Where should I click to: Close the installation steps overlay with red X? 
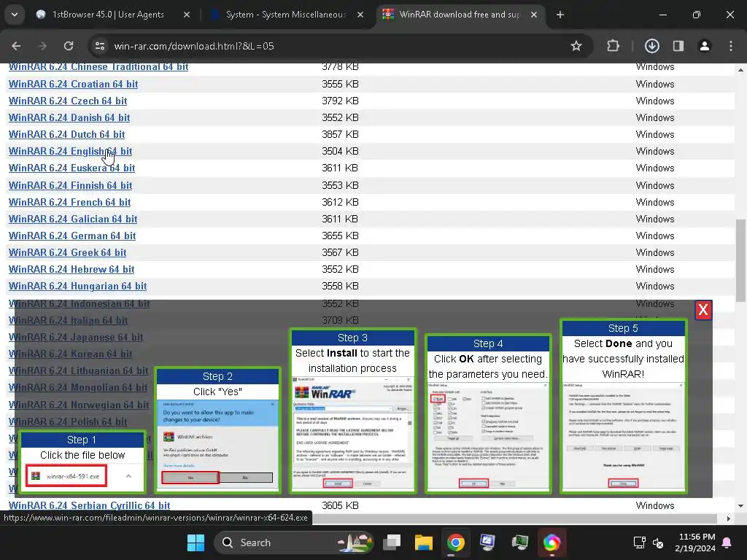[703, 310]
